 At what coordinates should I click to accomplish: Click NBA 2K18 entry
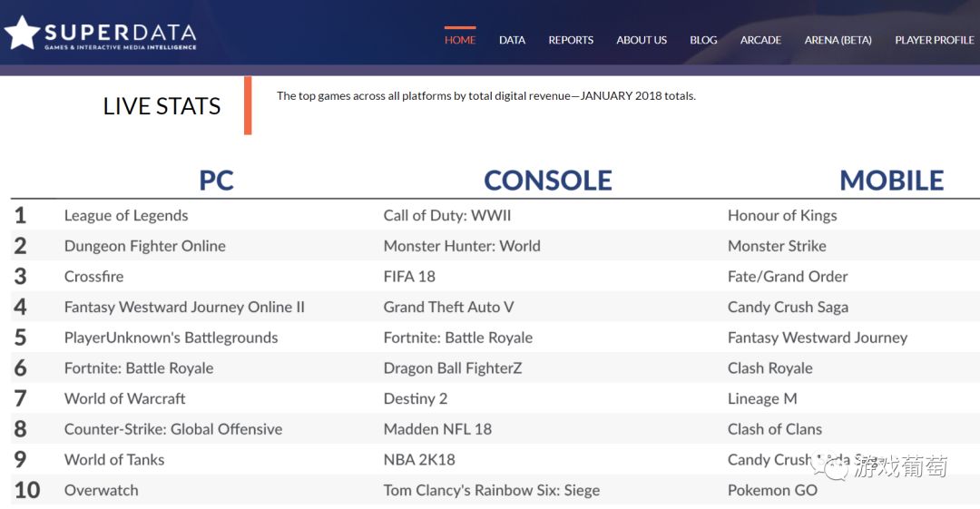click(x=419, y=460)
